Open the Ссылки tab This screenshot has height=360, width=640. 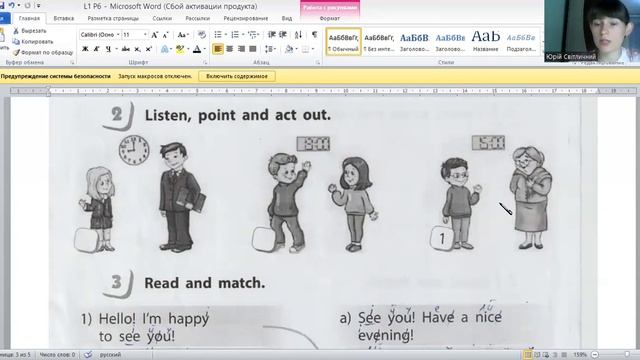[162, 18]
